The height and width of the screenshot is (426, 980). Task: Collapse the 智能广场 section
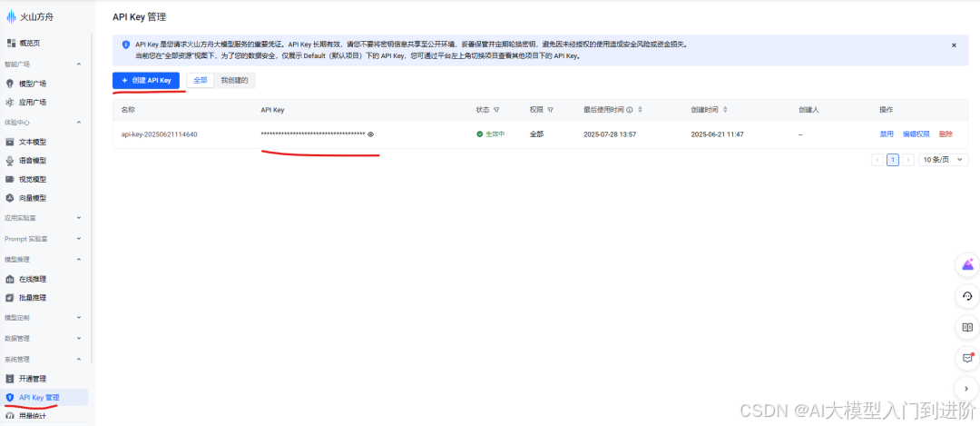[x=79, y=64]
